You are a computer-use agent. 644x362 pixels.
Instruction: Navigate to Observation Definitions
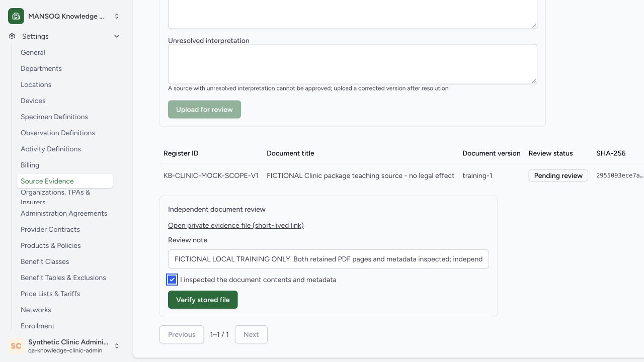58,133
